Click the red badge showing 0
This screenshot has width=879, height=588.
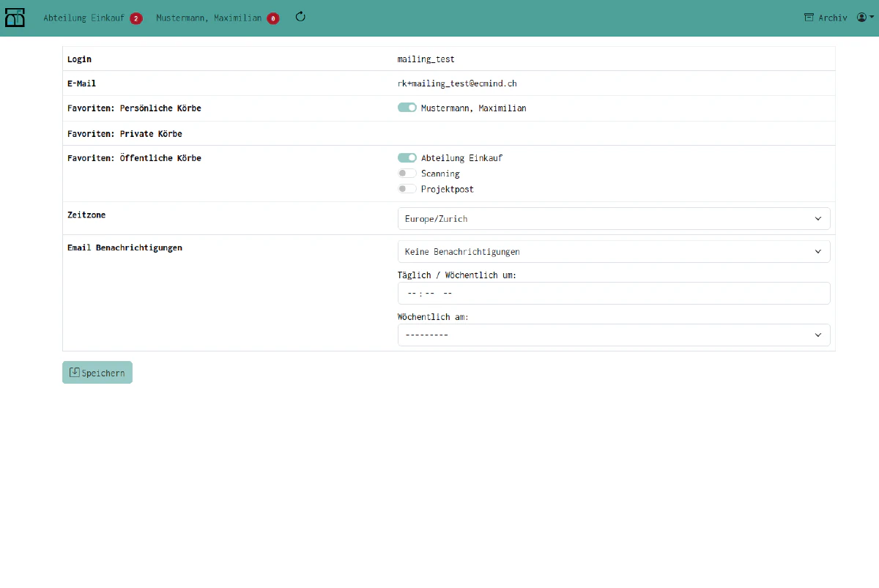click(x=273, y=18)
